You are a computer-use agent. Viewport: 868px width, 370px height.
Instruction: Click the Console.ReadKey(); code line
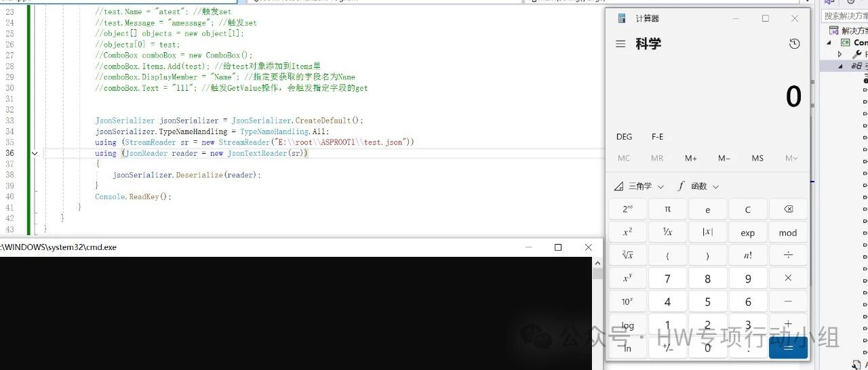tap(134, 197)
